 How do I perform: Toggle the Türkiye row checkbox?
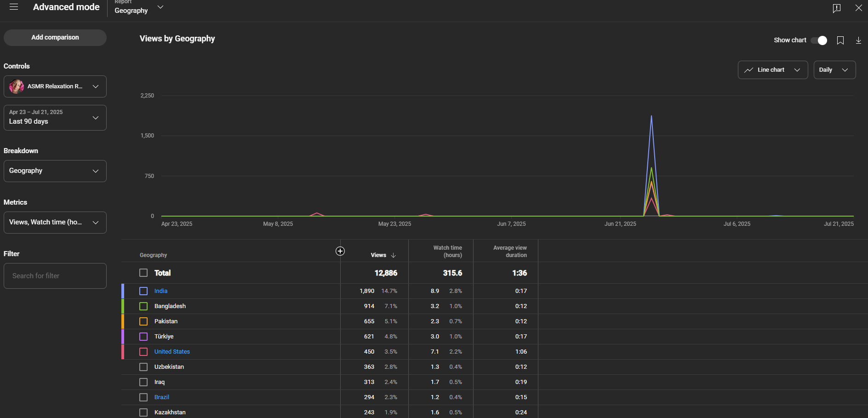(x=143, y=337)
